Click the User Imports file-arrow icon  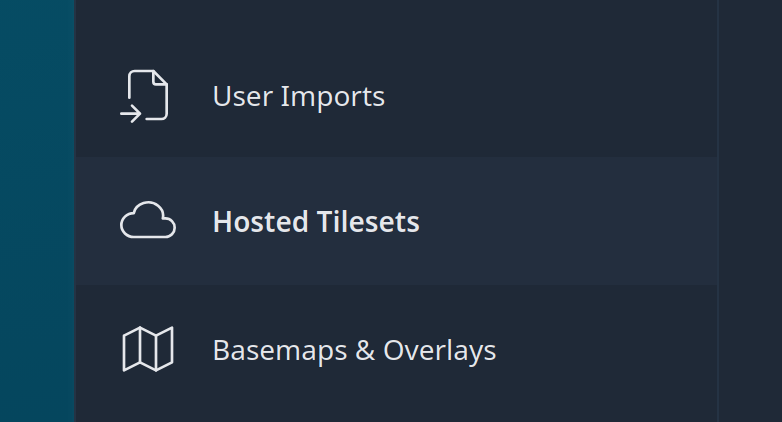click(x=145, y=96)
